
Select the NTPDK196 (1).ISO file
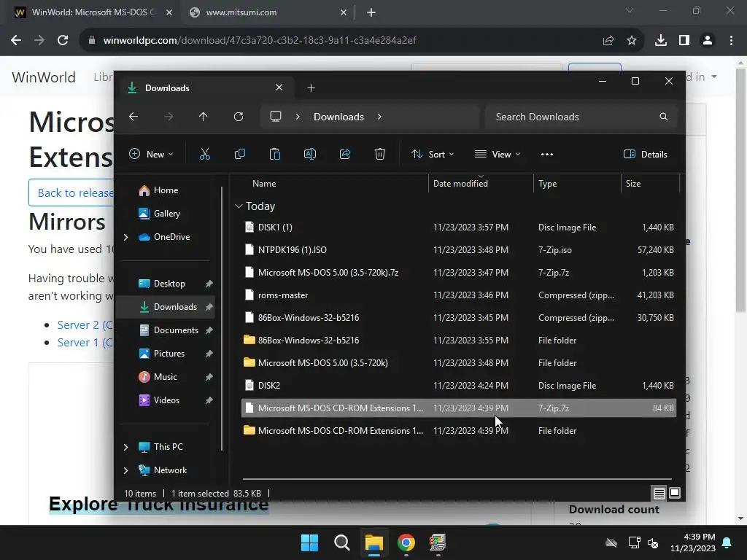point(459,250)
